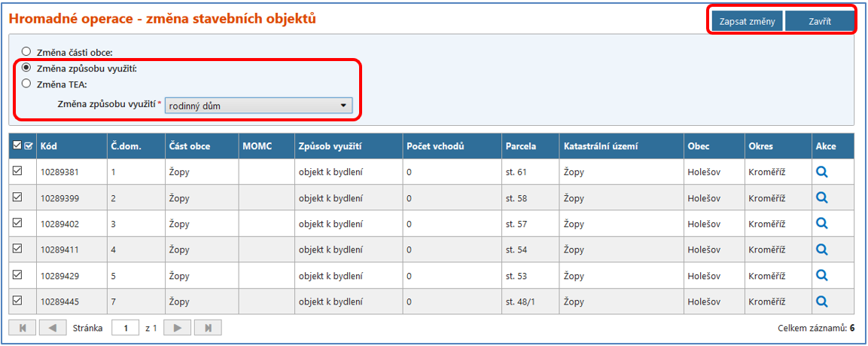Open detail magnifier for record 10289381
Screen dimensions: 868x346
tap(822, 172)
